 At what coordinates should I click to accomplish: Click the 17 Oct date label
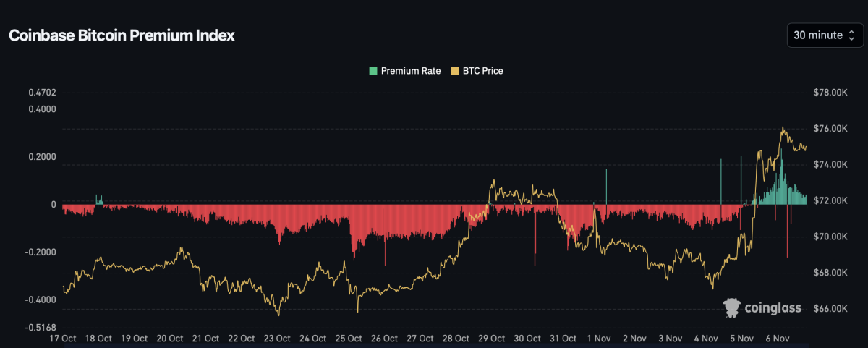click(x=63, y=338)
